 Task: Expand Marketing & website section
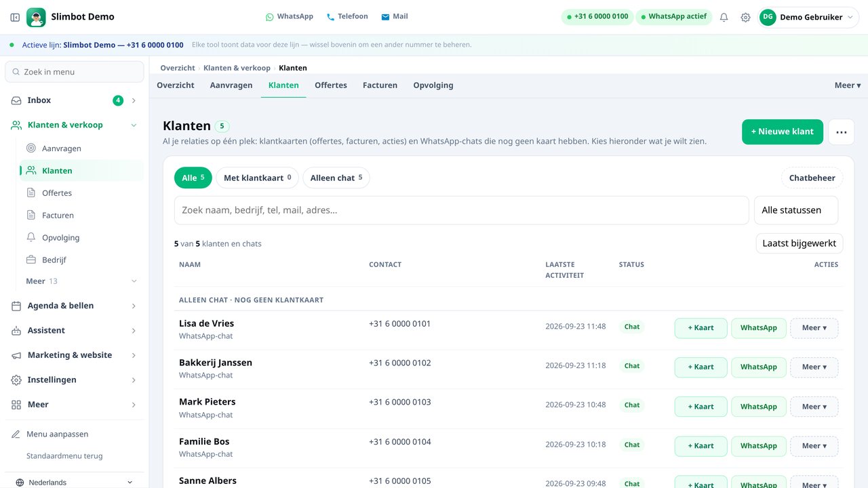(134, 355)
